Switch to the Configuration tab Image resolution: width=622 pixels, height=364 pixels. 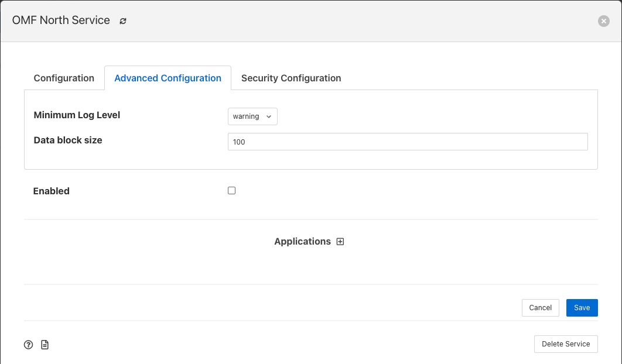[x=64, y=78]
